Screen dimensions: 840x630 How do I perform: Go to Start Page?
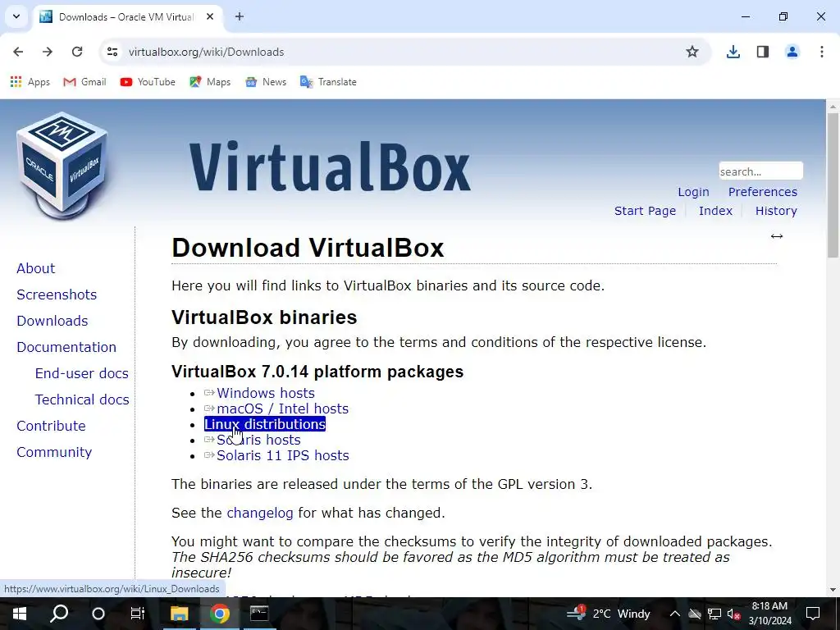pyautogui.click(x=645, y=211)
